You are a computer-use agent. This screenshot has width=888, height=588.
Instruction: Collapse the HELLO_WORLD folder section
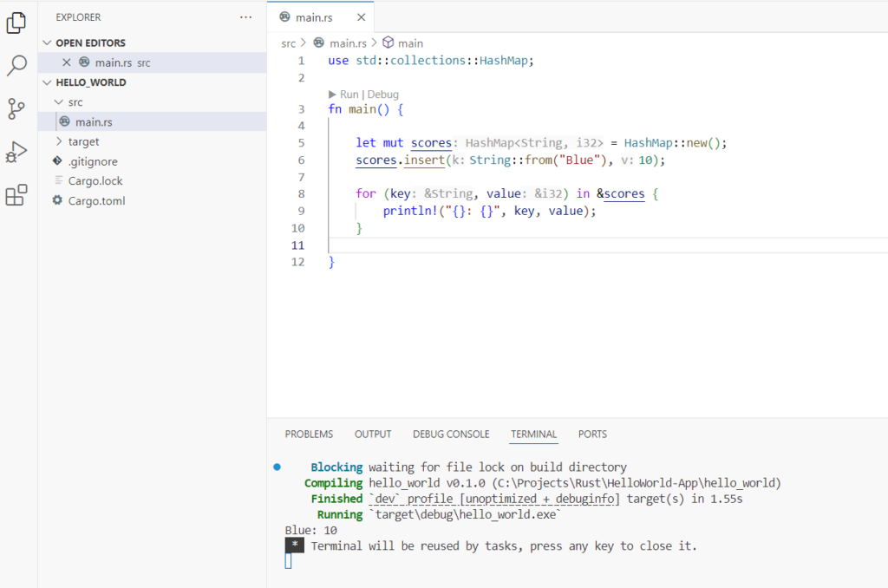(47, 82)
